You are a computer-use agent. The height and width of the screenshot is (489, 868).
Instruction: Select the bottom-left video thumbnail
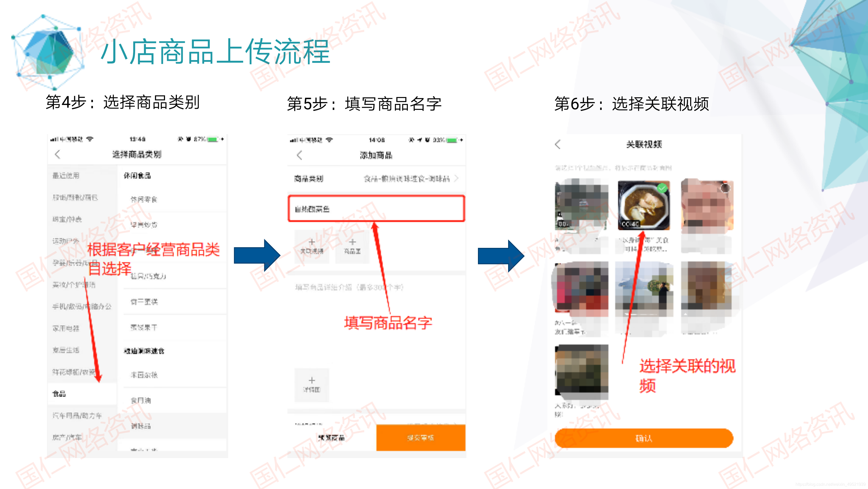582,371
